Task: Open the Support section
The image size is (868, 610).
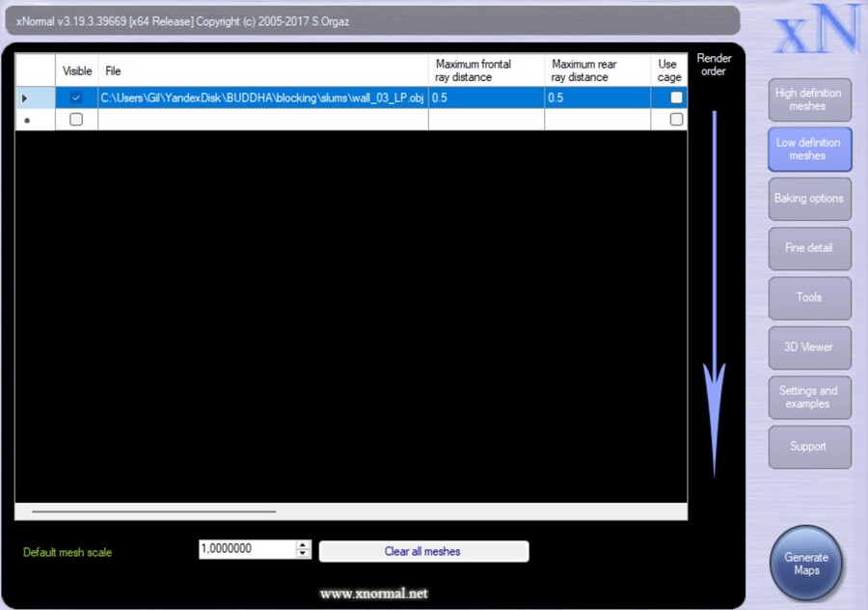Action: [809, 447]
